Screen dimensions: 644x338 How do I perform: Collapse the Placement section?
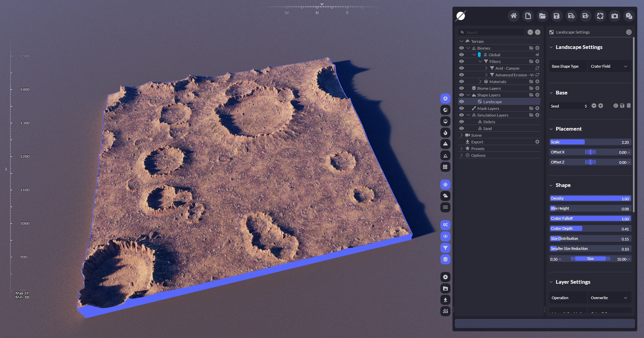click(551, 129)
